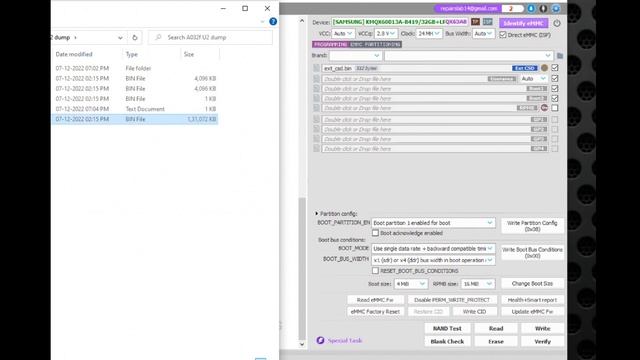Open the Explorer help question mark icon

pyautogui.click(x=273, y=22)
